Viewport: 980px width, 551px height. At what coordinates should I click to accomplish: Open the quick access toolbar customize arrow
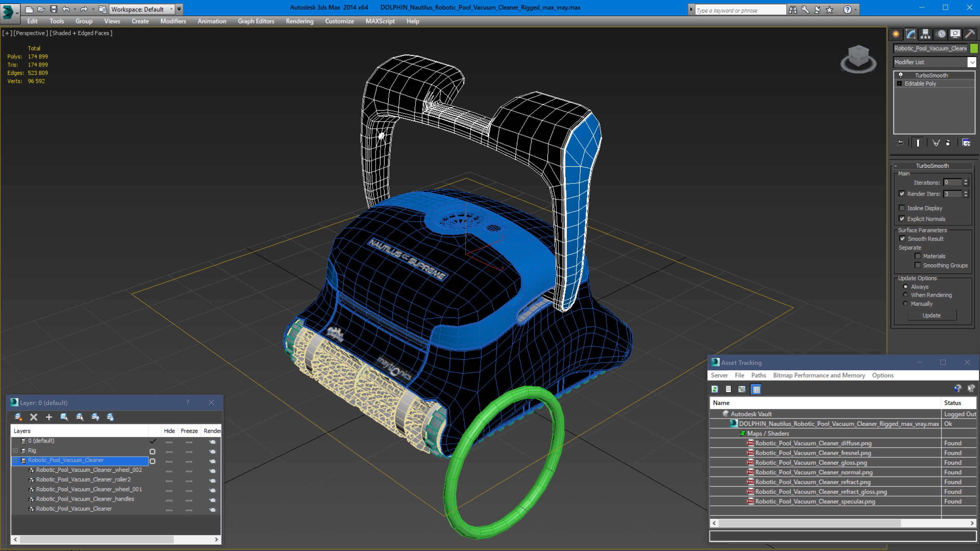(179, 9)
